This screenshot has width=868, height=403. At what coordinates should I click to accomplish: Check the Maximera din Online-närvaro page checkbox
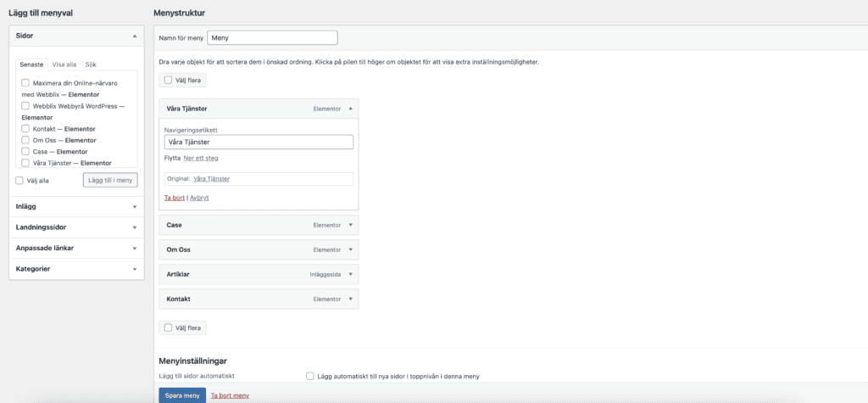(x=25, y=83)
